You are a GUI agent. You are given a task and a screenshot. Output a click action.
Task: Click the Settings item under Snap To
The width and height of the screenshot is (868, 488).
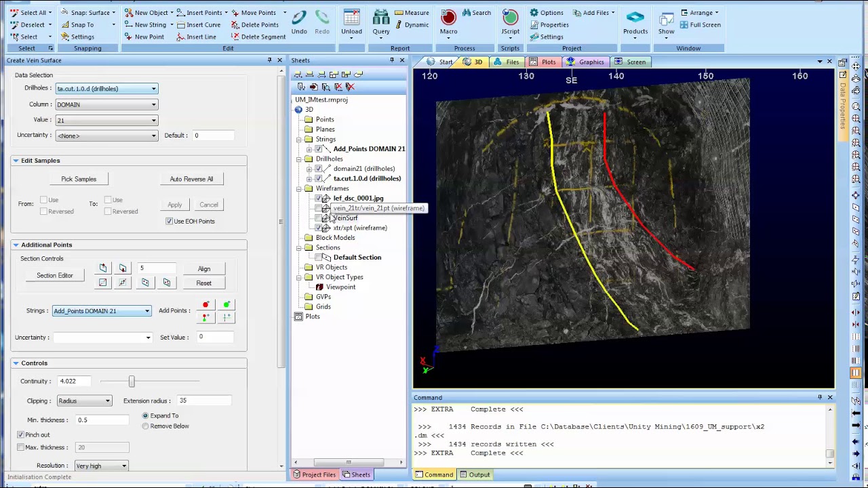tap(77, 37)
